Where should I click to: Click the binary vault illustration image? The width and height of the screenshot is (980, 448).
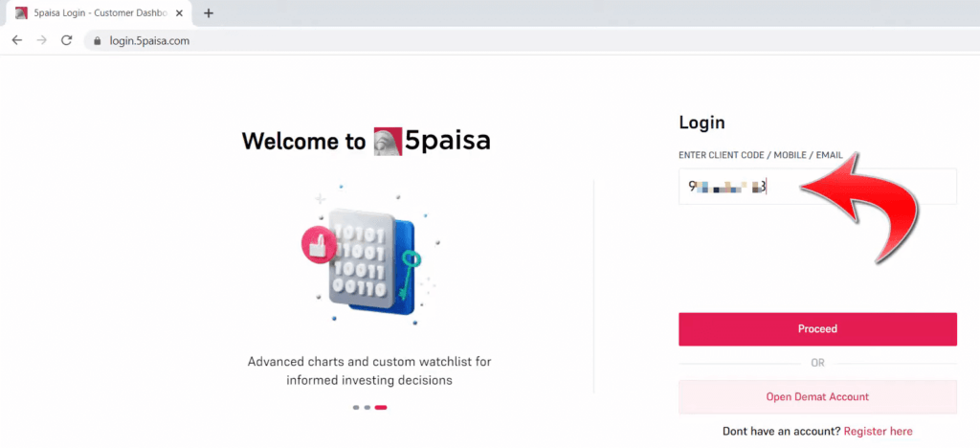tap(370, 257)
